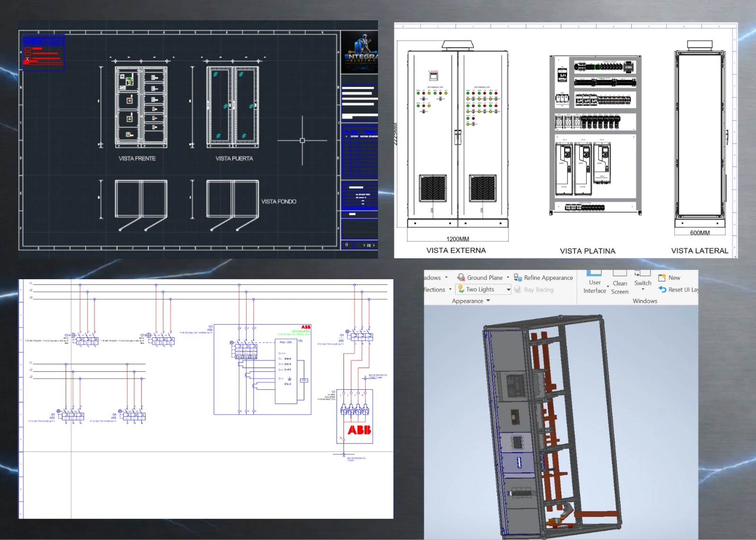This screenshot has width=756, height=540.
Task: Click the large red ABB logo in schematic
Action: 359,430
